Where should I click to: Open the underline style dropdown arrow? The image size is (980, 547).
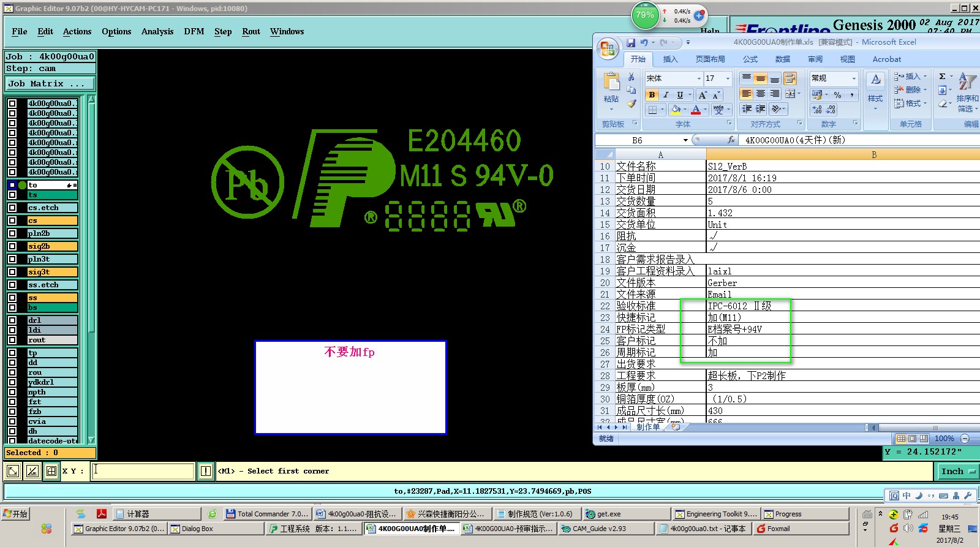pyautogui.click(x=690, y=95)
